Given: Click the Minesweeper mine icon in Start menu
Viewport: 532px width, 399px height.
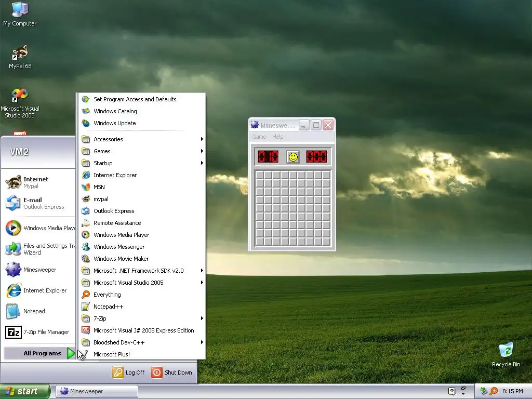Looking at the screenshot, I should [13, 270].
